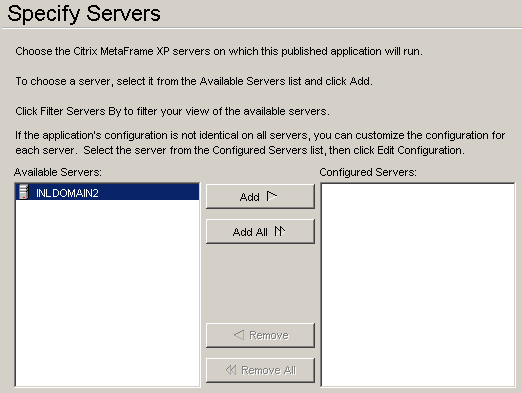Click the greyed-out Remove button
The height and width of the screenshot is (393, 522).
pos(260,335)
